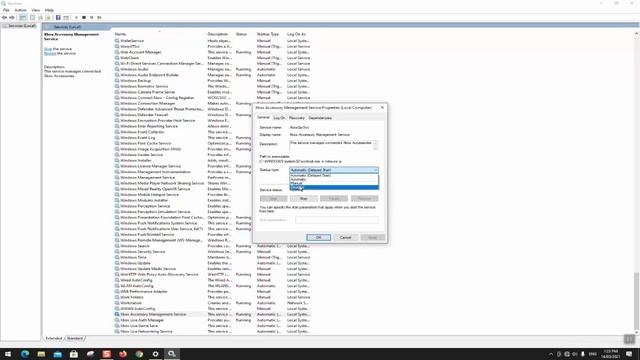Choose Automatic (Delayed Start) from dropdown list
The width and height of the screenshot is (640, 360).
click(334, 175)
